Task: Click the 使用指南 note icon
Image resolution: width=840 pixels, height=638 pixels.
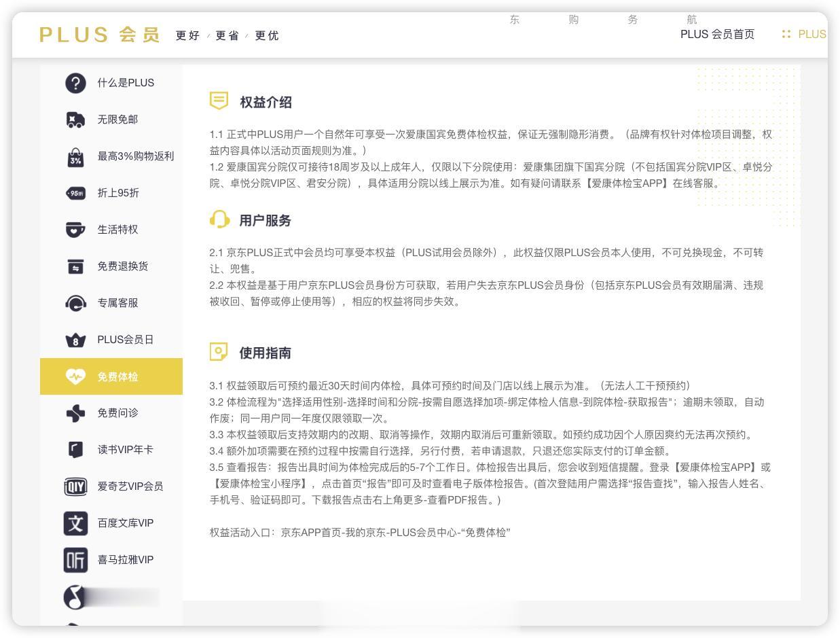Action: (219, 352)
